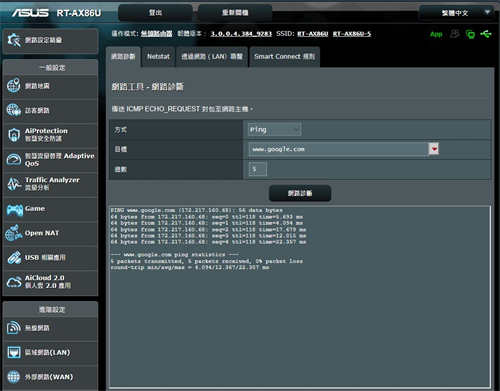Click the count field showing 5

257,169
